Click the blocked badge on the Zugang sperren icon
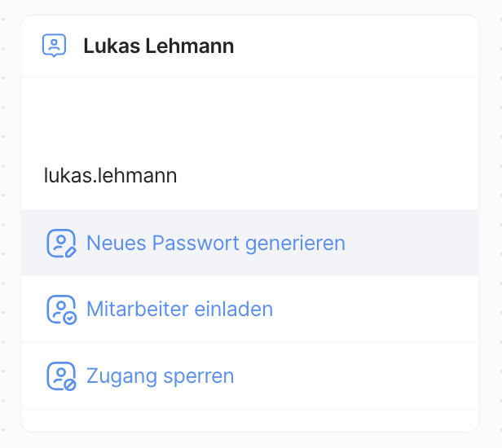The image size is (502, 448). (70, 384)
